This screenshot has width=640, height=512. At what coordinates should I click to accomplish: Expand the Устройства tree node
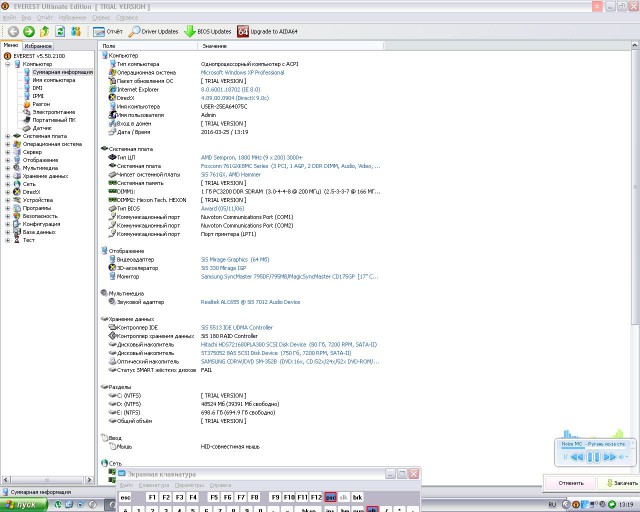(x=7, y=200)
